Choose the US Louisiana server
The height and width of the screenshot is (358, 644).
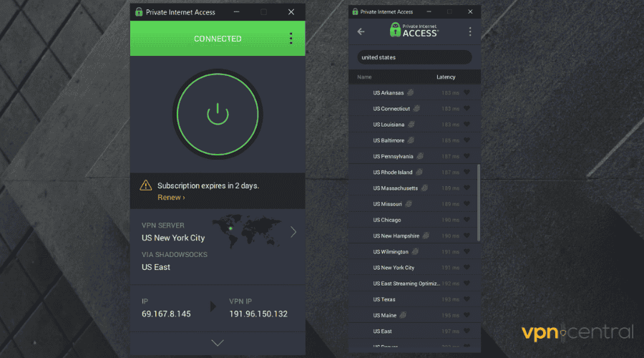413,124
